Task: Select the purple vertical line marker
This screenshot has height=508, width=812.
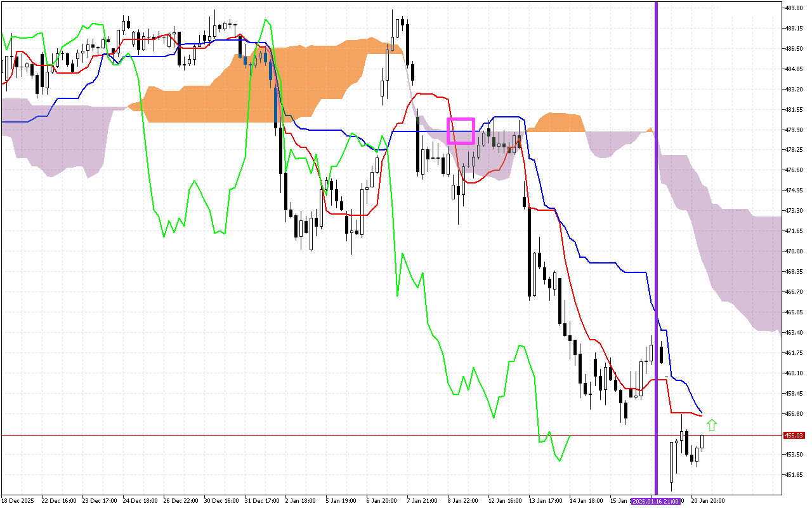Action: tap(656, 254)
